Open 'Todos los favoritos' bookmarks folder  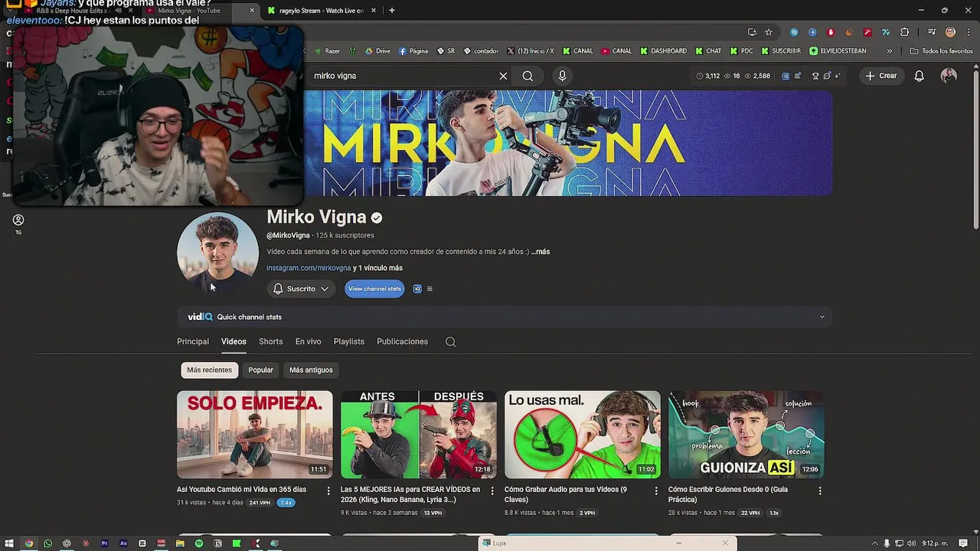point(942,51)
